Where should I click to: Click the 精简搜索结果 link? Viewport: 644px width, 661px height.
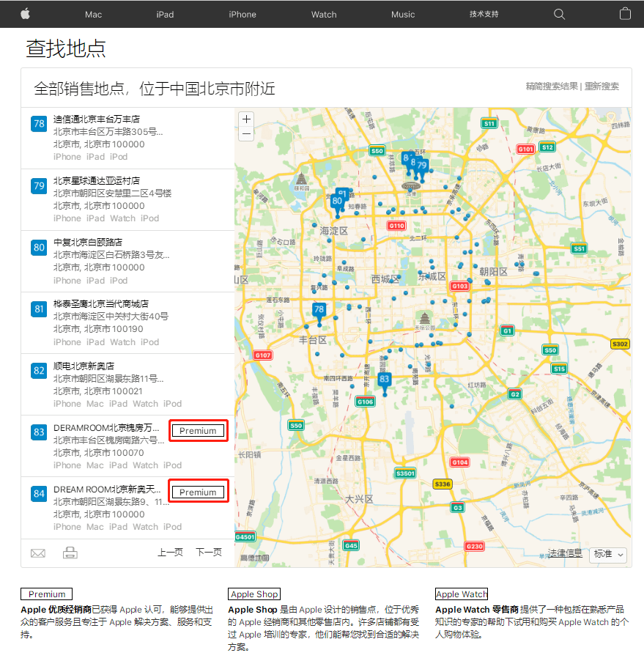coord(552,86)
